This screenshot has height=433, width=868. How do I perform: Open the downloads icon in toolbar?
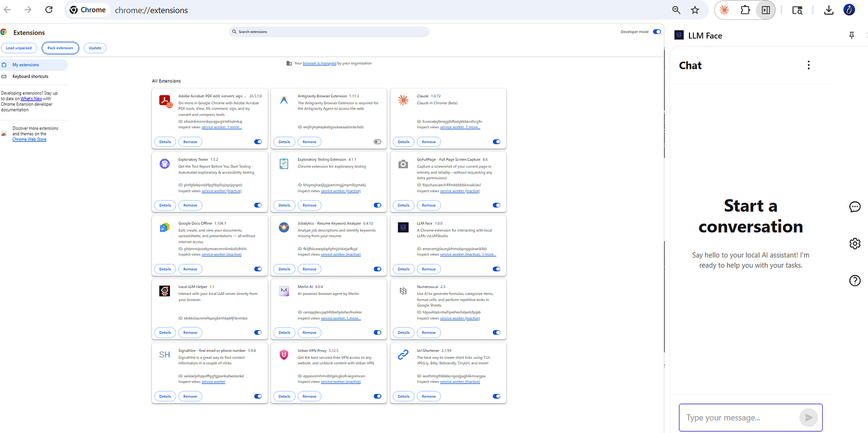(828, 10)
